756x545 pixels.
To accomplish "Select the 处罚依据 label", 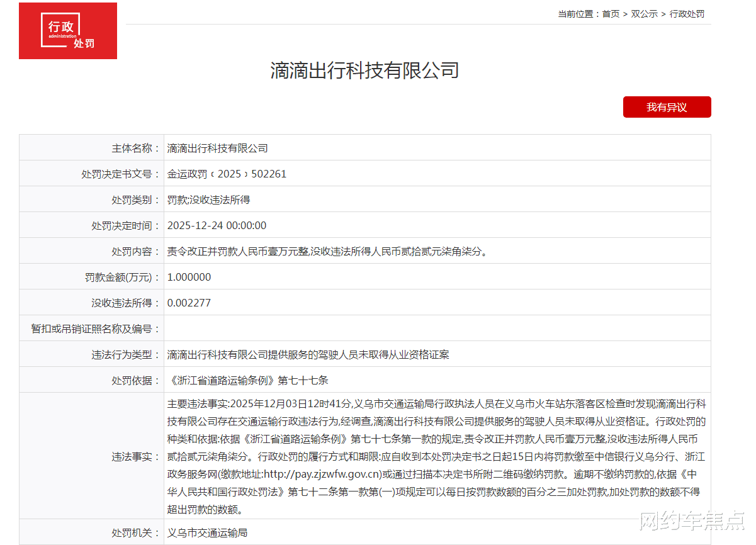I will point(136,380).
